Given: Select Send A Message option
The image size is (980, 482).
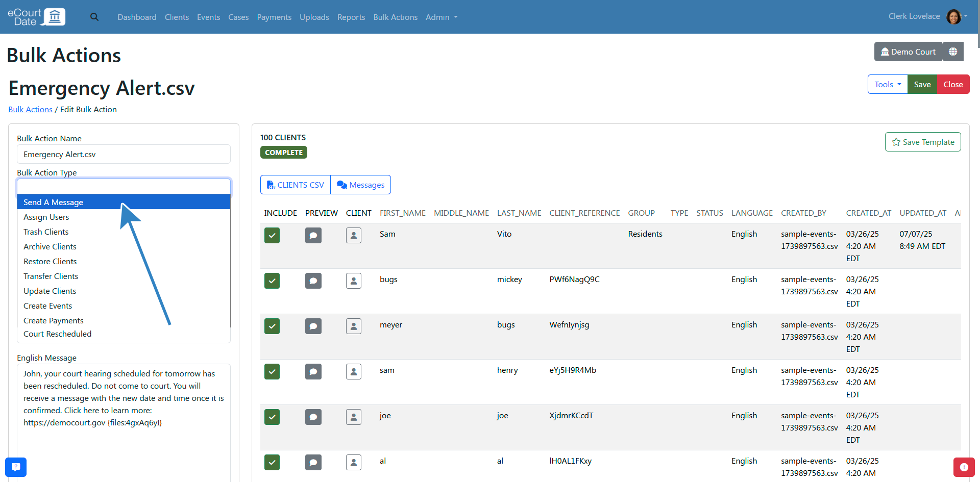Looking at the screenshot, I should (x=124, y=202).
